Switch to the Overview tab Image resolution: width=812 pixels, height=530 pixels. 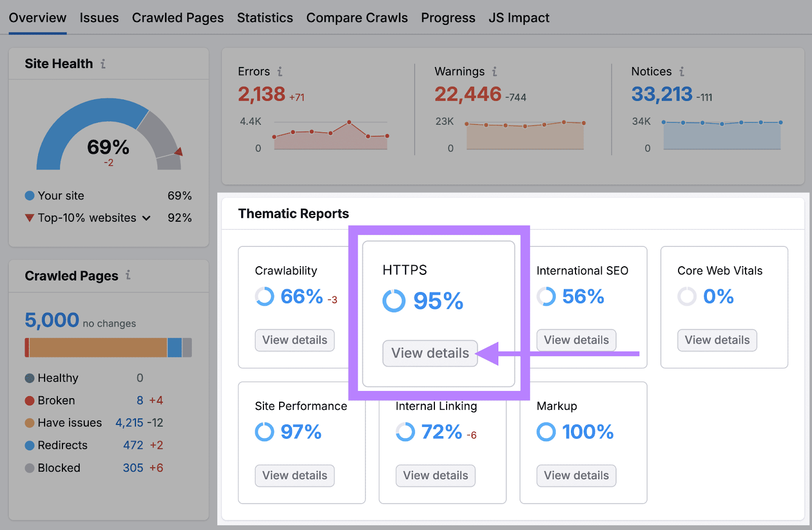38,18
